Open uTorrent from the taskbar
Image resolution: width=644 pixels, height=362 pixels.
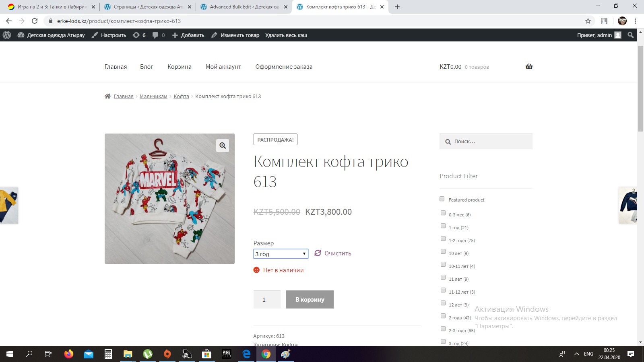pyautogui.click(x=148, y=354)
